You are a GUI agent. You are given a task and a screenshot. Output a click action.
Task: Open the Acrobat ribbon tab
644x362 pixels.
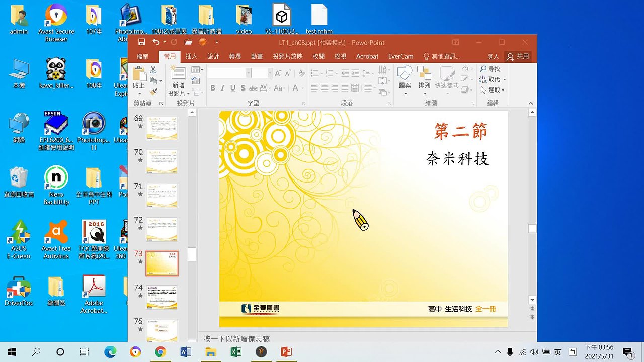367,57
